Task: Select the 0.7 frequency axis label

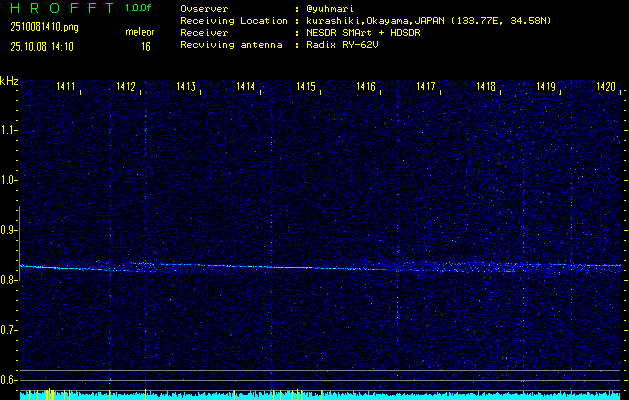Action: point(9,330)
